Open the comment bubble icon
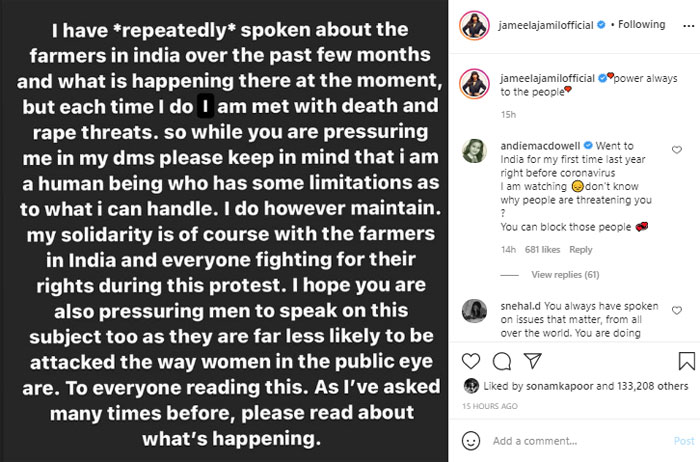700x462 pixels. [x=503, y=360]
